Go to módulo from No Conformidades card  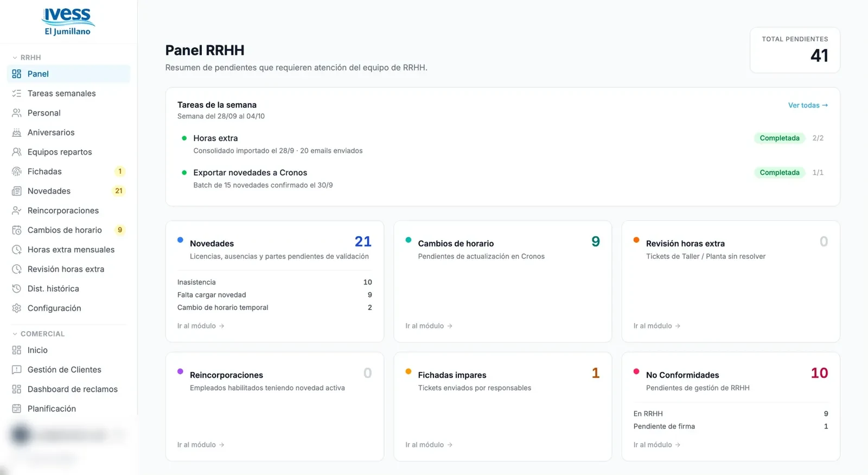pyautogui.click(x=657, y=445)
